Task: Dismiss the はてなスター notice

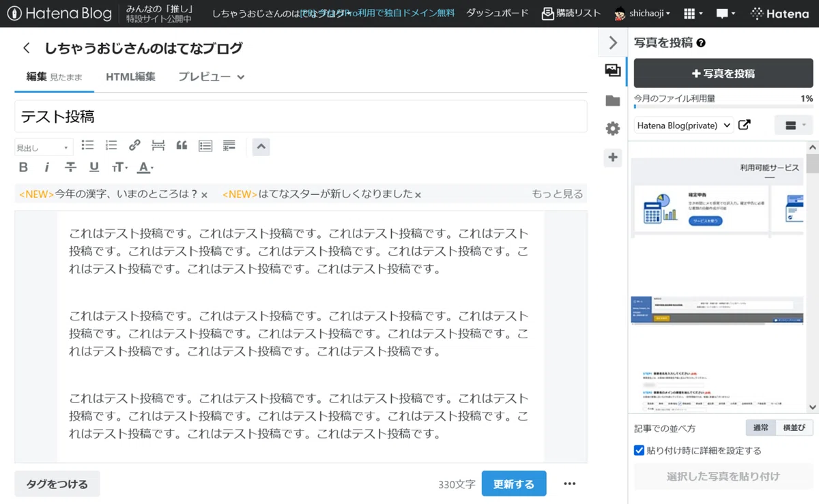Action: [418, 195]
